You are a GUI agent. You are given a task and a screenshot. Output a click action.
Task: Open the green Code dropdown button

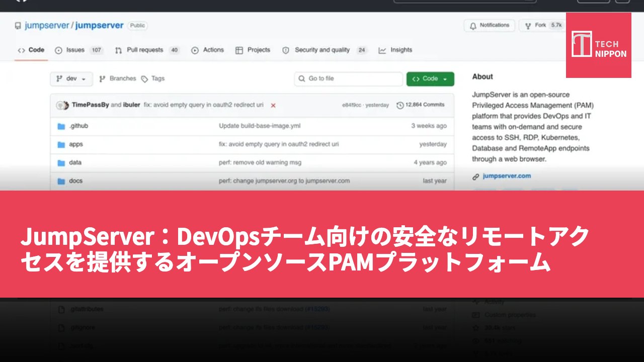[430, 79]
